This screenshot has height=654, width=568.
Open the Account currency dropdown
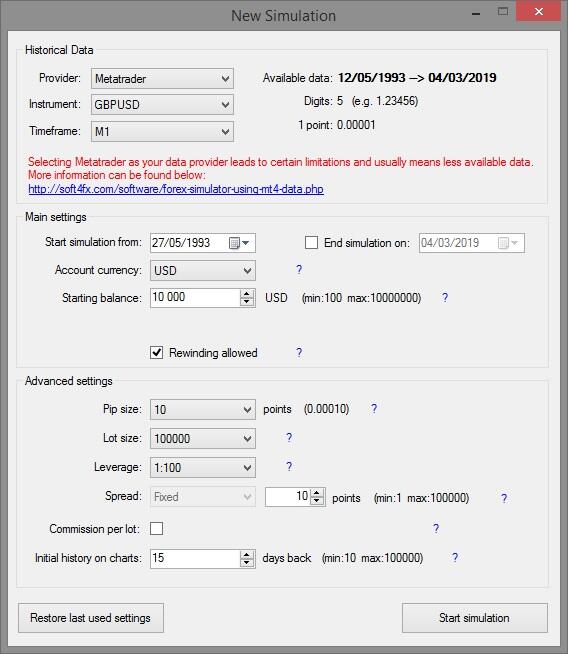(x=203, y=271)
